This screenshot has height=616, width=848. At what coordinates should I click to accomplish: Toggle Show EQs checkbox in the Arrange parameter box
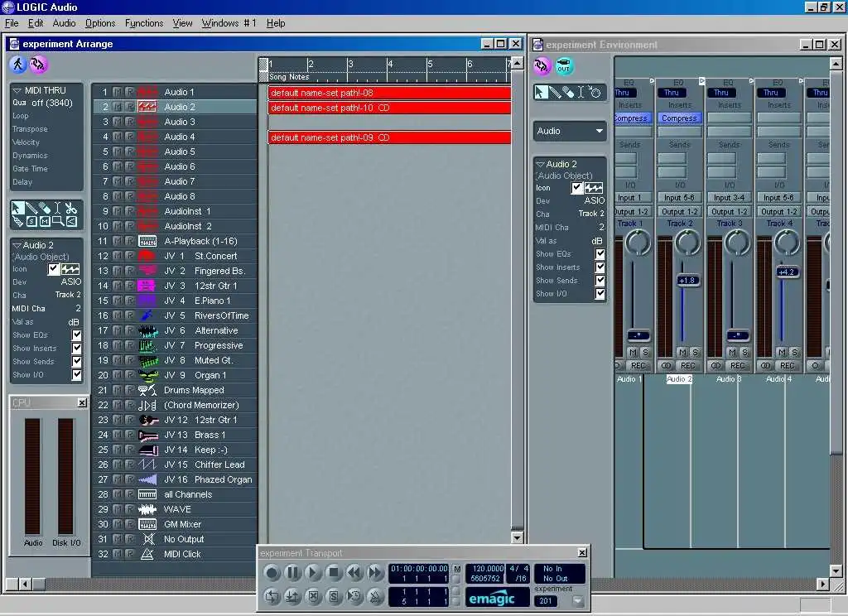(77, 334)
